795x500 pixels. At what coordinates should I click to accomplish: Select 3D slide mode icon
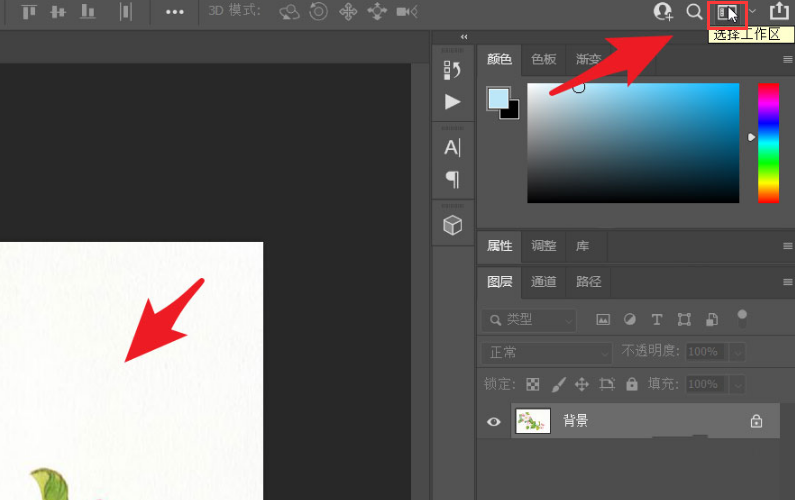[x=377, y=11]
